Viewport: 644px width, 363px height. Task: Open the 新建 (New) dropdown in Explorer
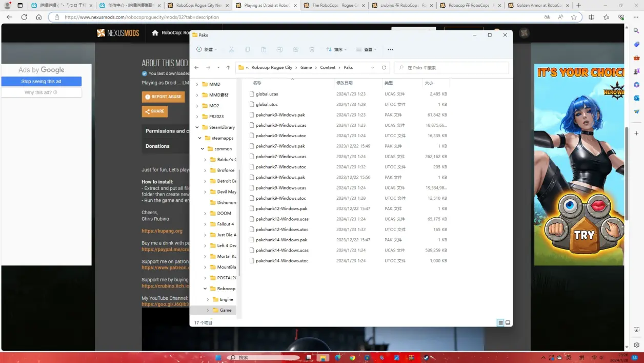click(x=206, y=50)
